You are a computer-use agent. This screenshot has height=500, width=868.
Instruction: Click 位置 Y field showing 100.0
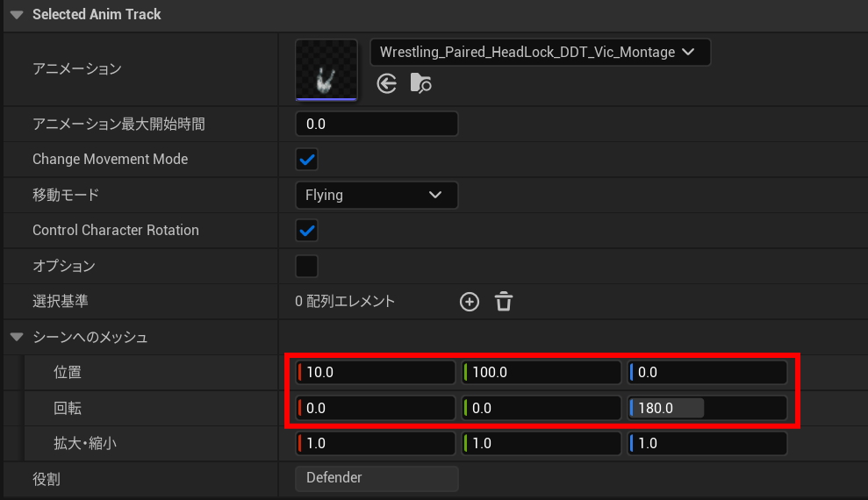(542, 373)
